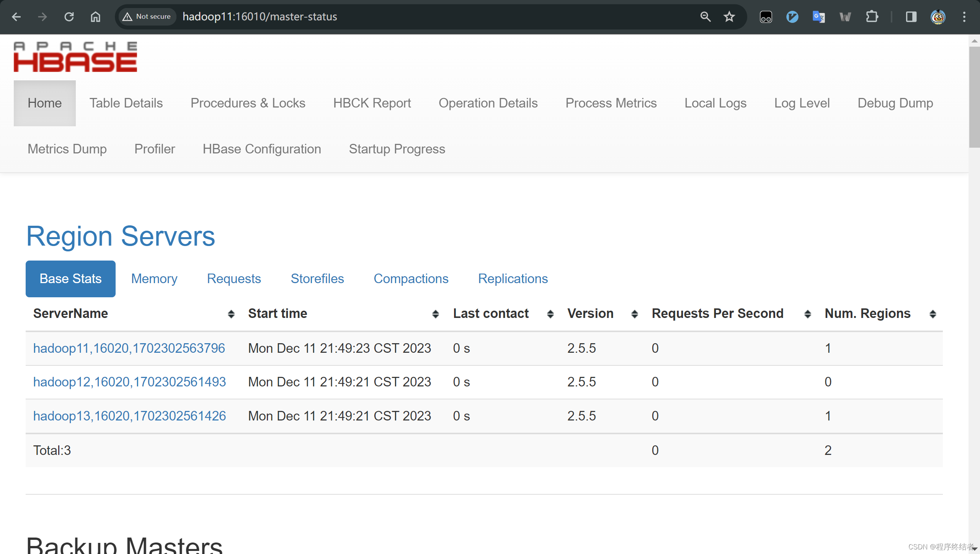Sort by Requests Per Second column
Screen dimensions: 980x554
pos(807,314)
